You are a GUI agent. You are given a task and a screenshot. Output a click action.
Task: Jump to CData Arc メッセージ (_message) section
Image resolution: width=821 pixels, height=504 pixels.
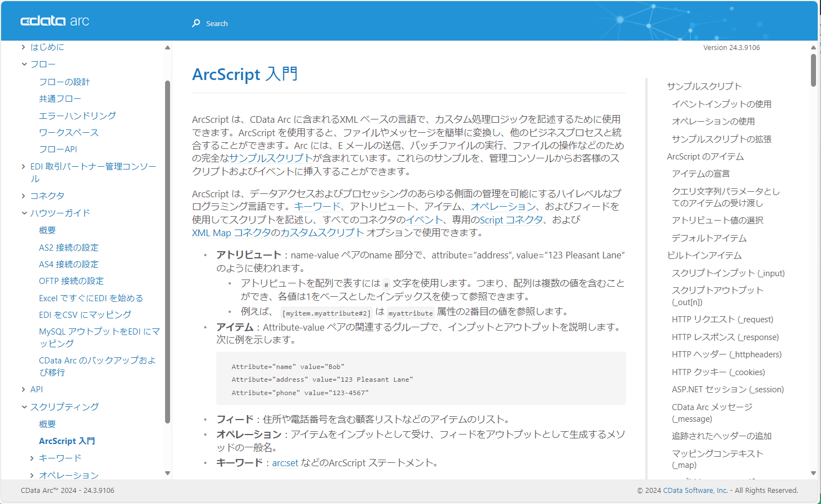[712, 413]
